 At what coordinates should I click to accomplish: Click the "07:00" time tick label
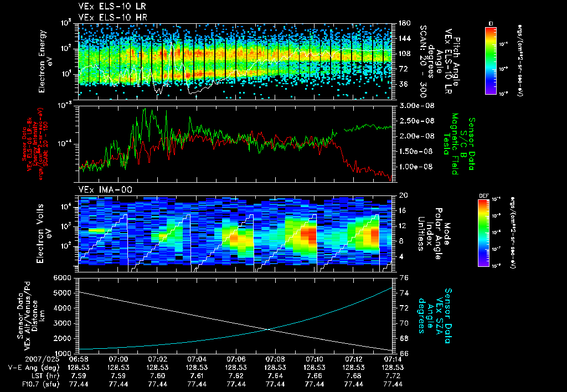pyautogui.click(x=118, y=359)
